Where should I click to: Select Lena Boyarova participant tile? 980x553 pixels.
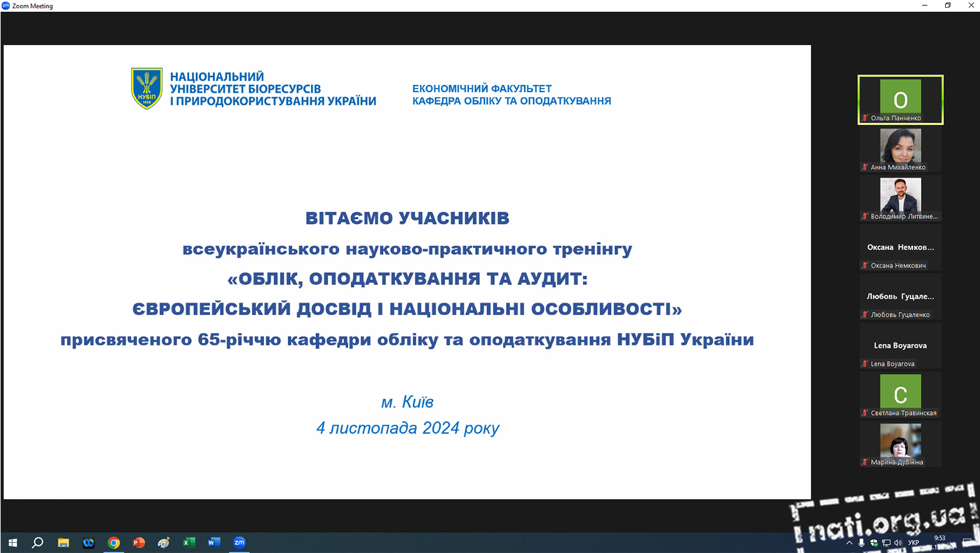click(x=900, y=346)
